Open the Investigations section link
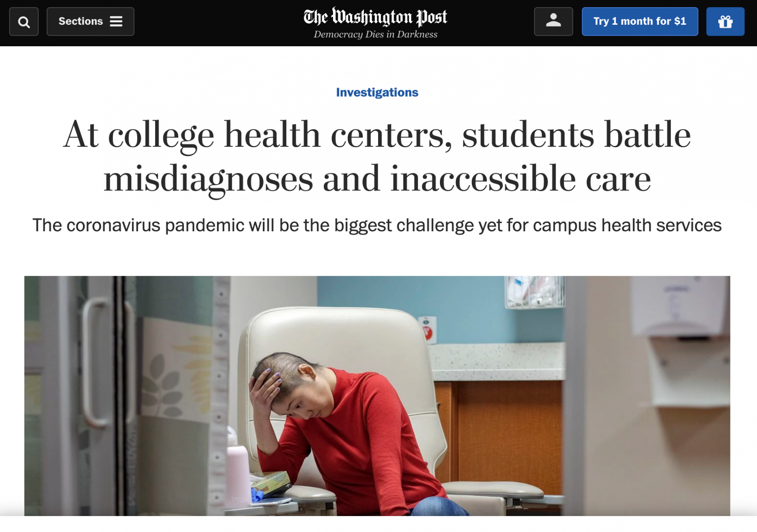 pyautogui.click(x=377, y=93)
